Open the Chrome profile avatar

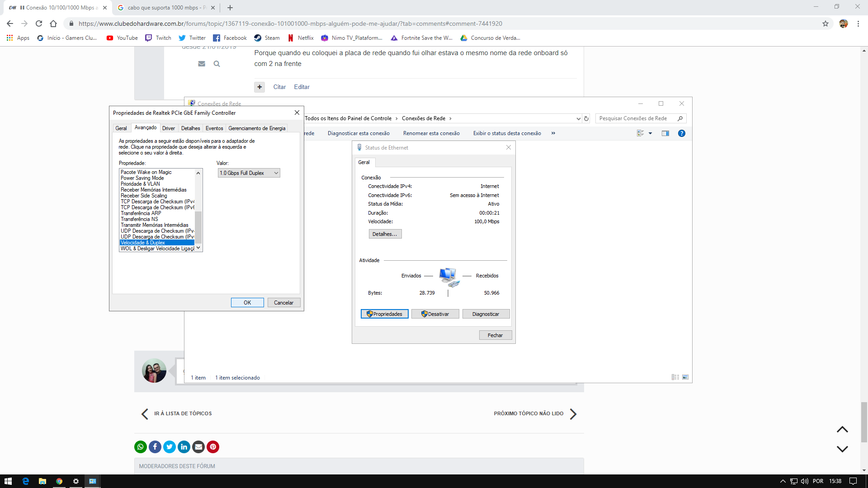(844, 23)
